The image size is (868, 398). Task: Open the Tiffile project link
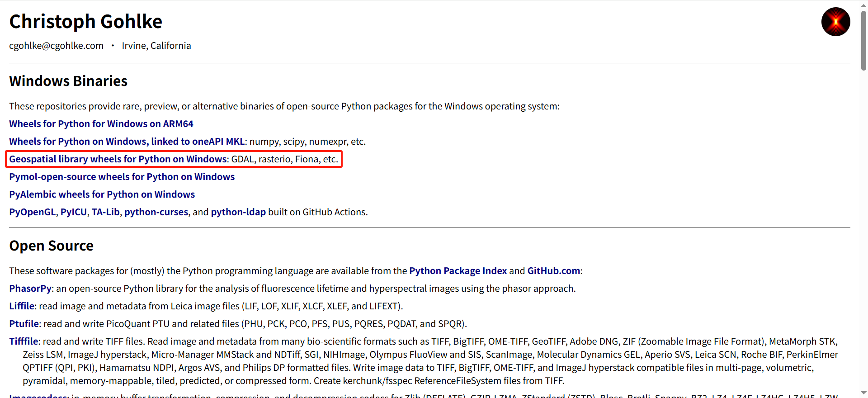pos(24,341)
